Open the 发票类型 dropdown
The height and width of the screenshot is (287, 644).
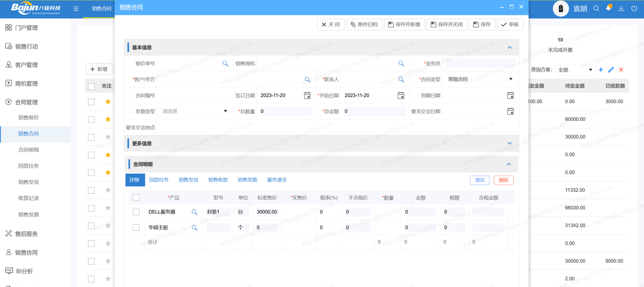194,111
